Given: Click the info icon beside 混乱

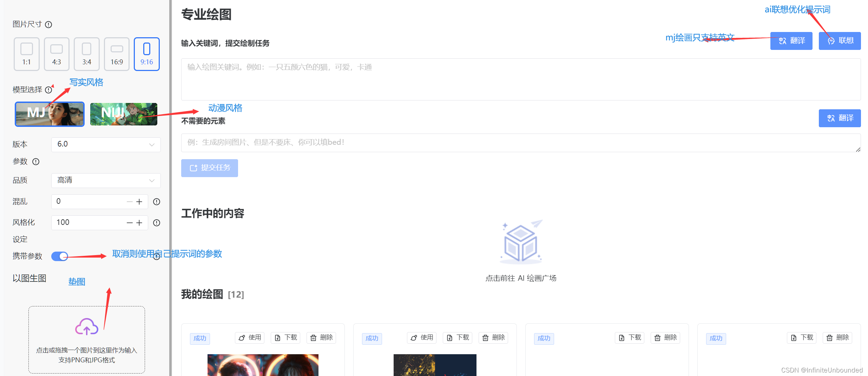Looking at the screenshot, I should coord(156,202).
